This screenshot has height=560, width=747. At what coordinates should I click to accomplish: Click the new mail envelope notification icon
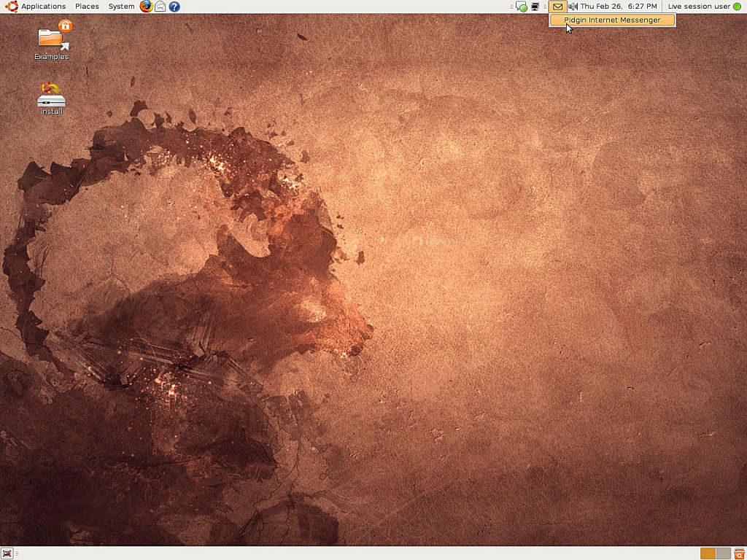[x=557, y=7]
